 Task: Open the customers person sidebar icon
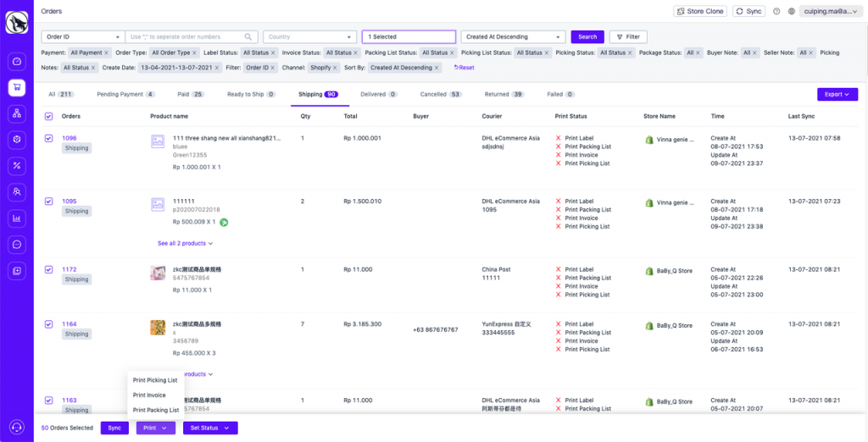(x=17, y=192)
